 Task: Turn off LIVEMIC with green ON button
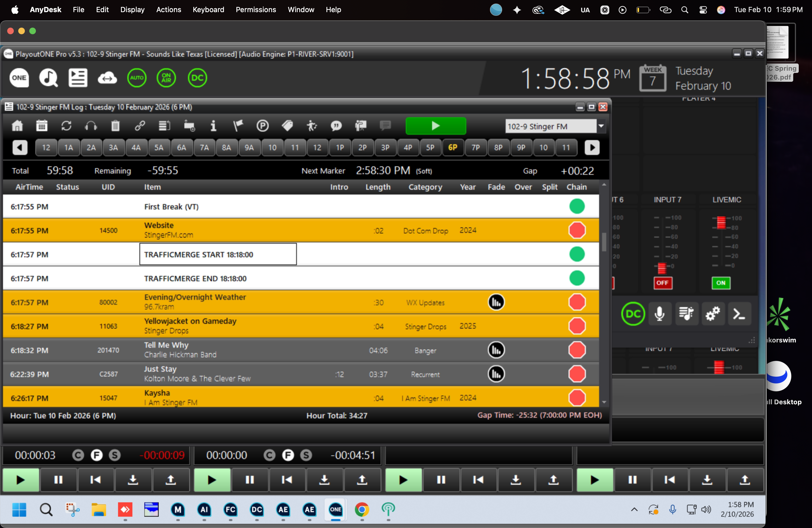click(x=721, y=283)
